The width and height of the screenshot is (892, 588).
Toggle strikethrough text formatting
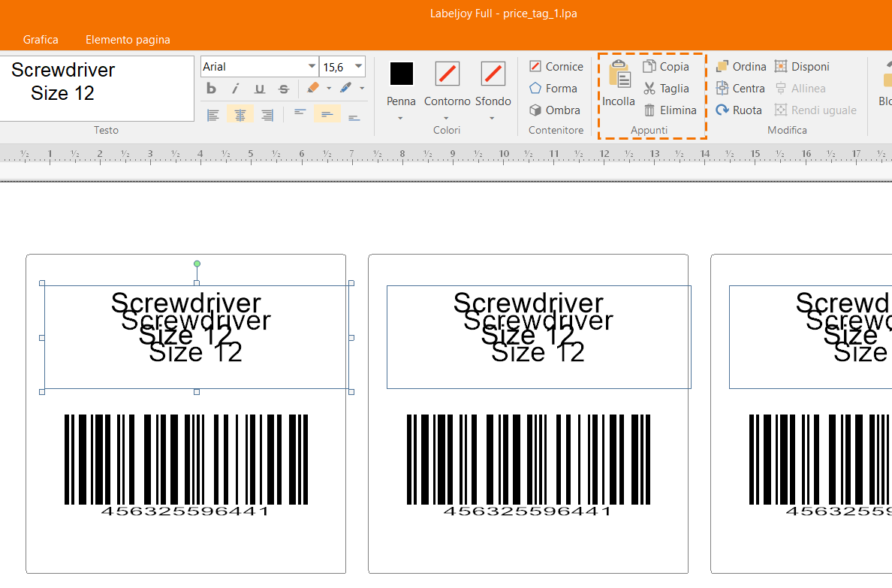pyautogui.click(x=284, y=88)
